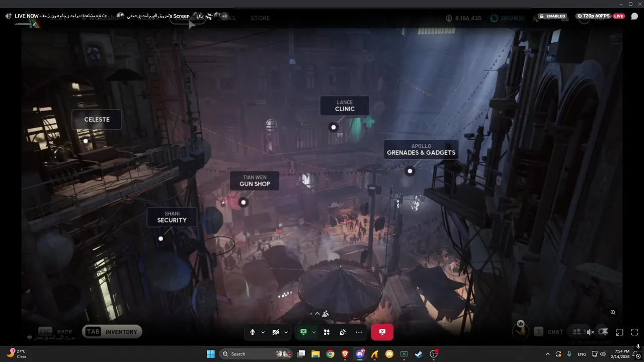The image size is (644, 362).
Task: Open system volume tray icon
Action: pyautogui.click(x=603, y=354)
